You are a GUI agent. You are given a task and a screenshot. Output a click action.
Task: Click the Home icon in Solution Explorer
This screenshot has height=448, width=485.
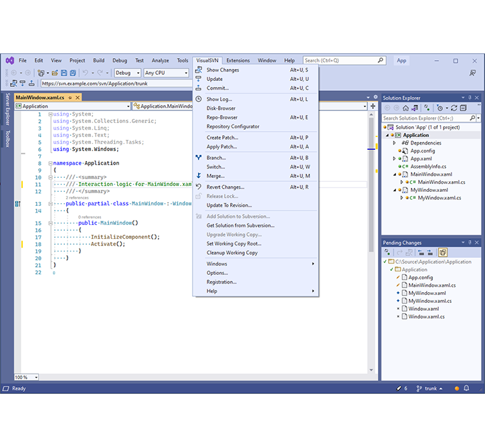click(x=405, y=108)
